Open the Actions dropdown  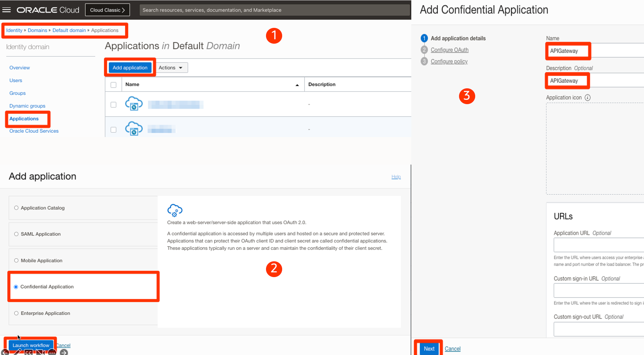click(x=171, y=68)
